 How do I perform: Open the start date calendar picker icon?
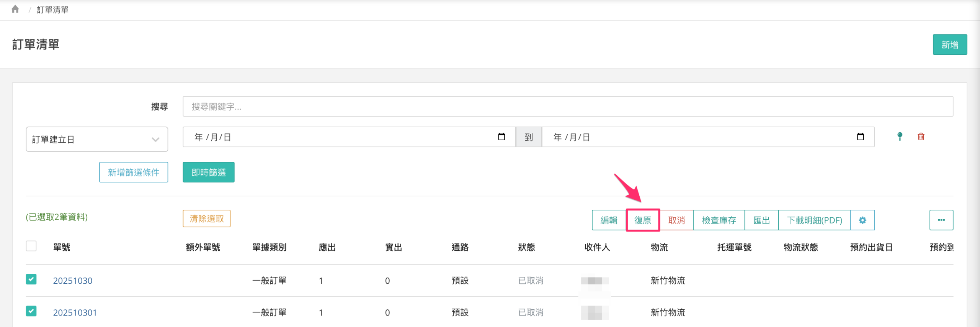(x=501, y=137)
